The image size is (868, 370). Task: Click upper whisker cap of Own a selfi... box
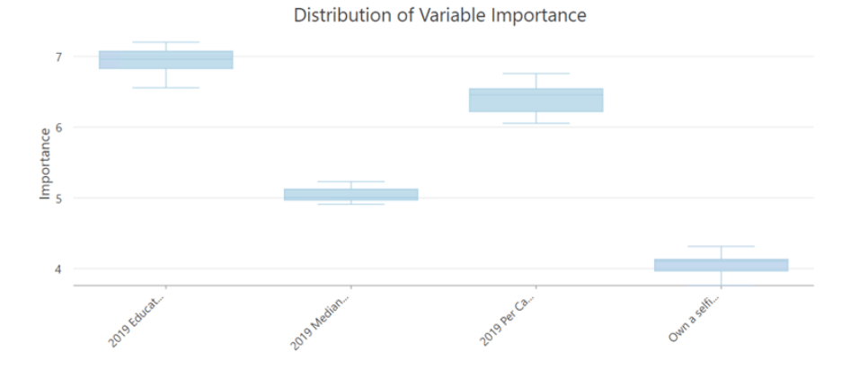[721, 246]
